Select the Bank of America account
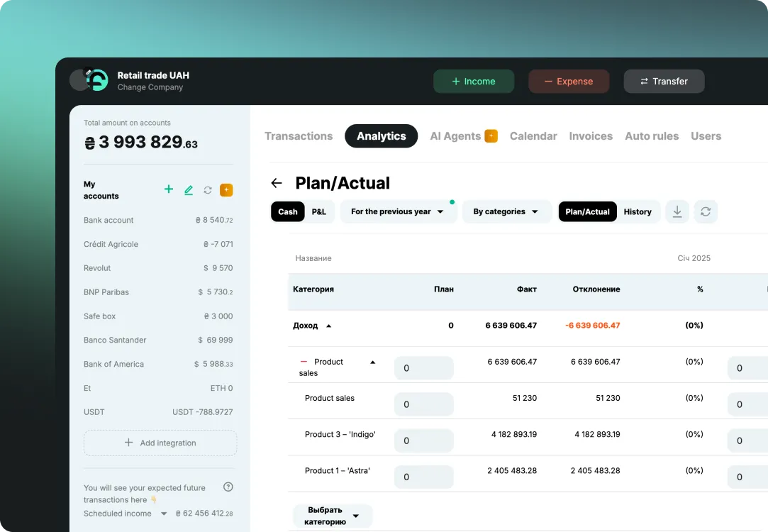Screen dimensions: 768x532 158,364
